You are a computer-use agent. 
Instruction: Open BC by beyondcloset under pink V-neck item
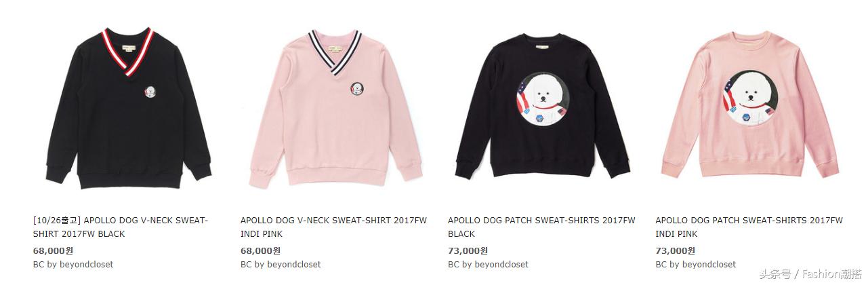(281, 265)
